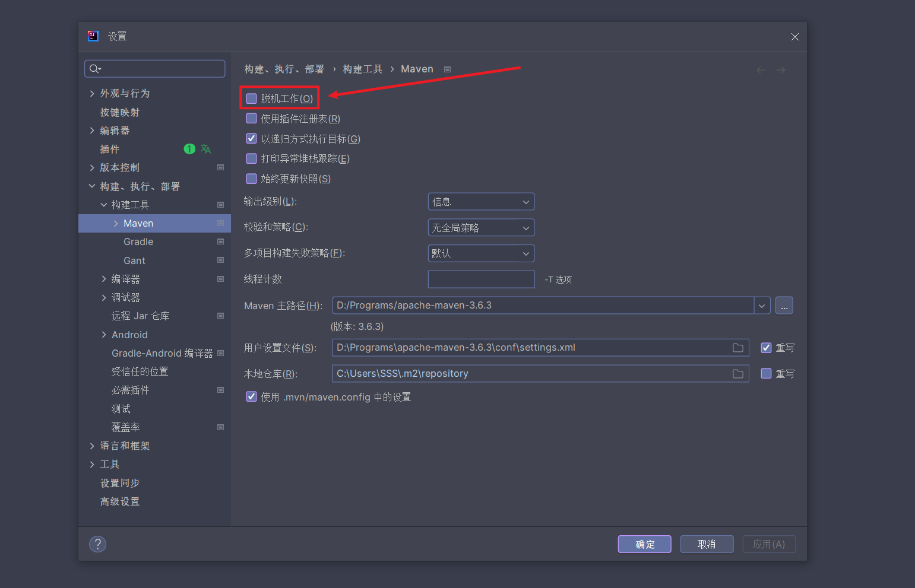The height and width of the screenshot is (588, 915).
Task: Click 构建工具 in the breadcrumb
Action: tap(363, 69)
